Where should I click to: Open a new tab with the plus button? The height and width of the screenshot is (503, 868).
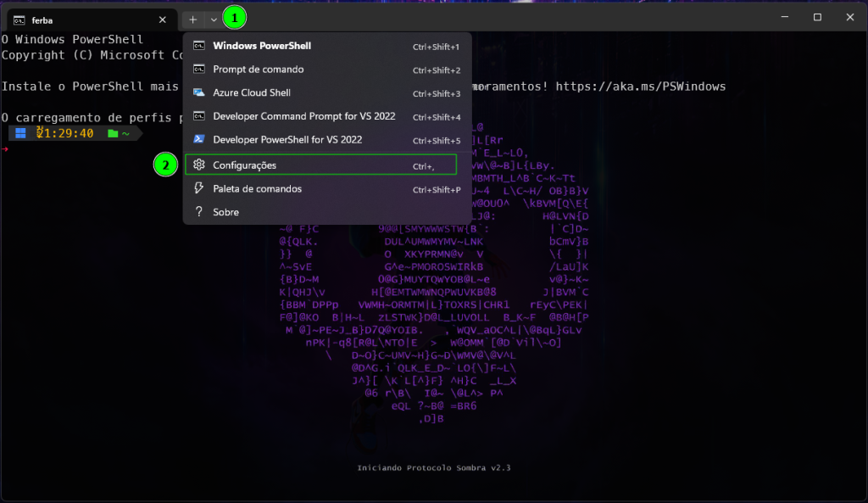[193, 19]
